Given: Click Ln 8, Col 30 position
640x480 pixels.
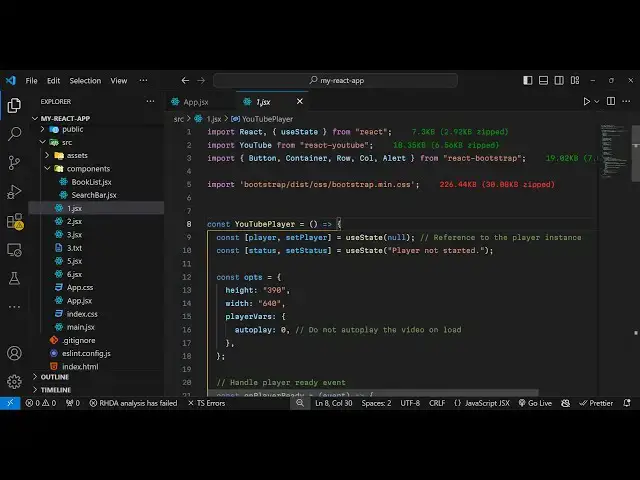Looking at the screenshot, I should tap(333, 403).
